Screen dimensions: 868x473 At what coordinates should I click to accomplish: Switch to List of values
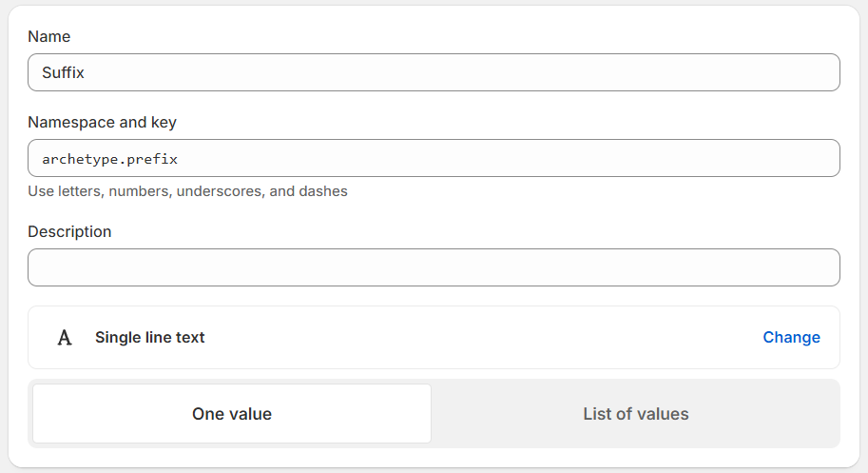[x=635, y=414]
